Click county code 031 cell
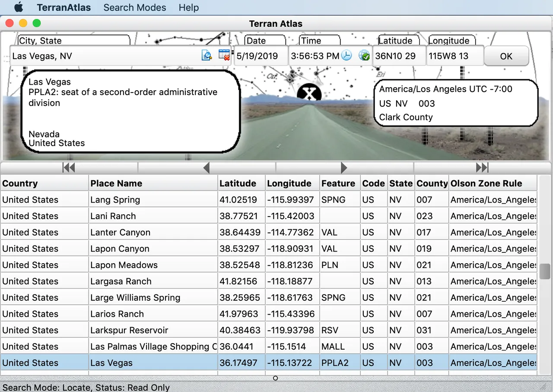This screenshot has width=553, height=392. [x=432, y=330]
